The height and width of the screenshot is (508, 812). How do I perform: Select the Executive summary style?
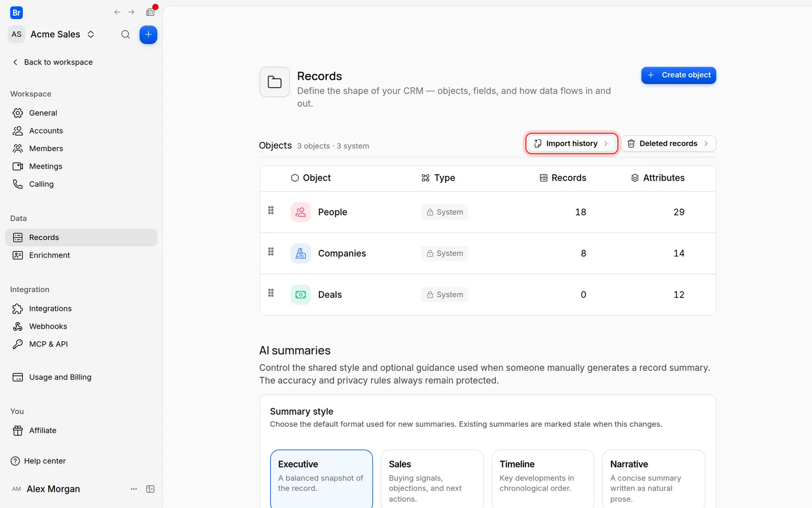(x=321, y=479)
